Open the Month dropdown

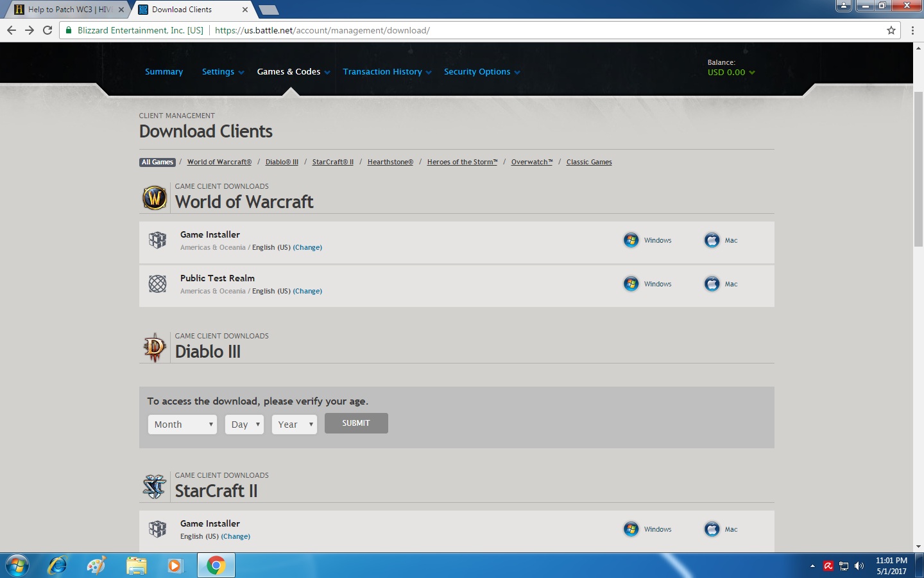click(182, 425)
